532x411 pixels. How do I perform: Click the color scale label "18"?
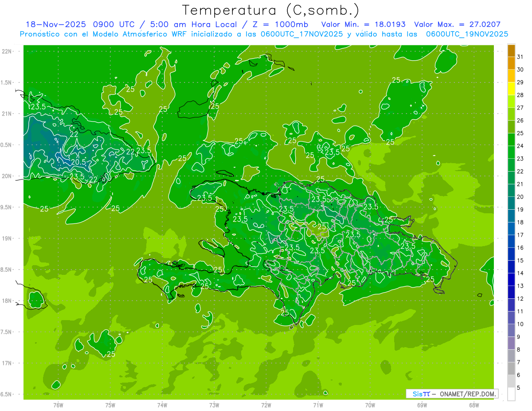tap(520, 222)
